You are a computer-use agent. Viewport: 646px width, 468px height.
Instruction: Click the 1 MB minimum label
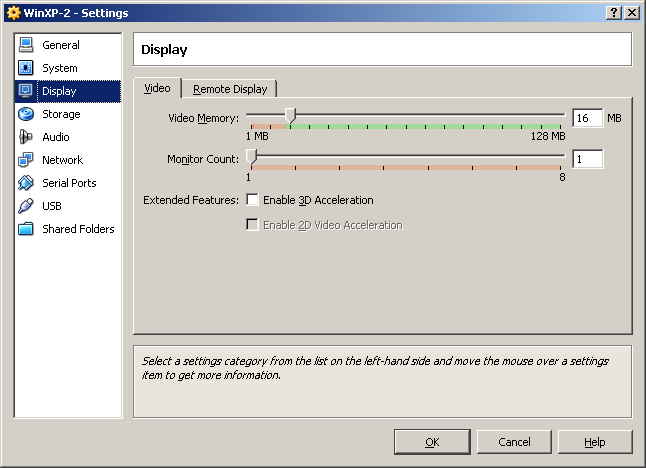pos(257,136)
